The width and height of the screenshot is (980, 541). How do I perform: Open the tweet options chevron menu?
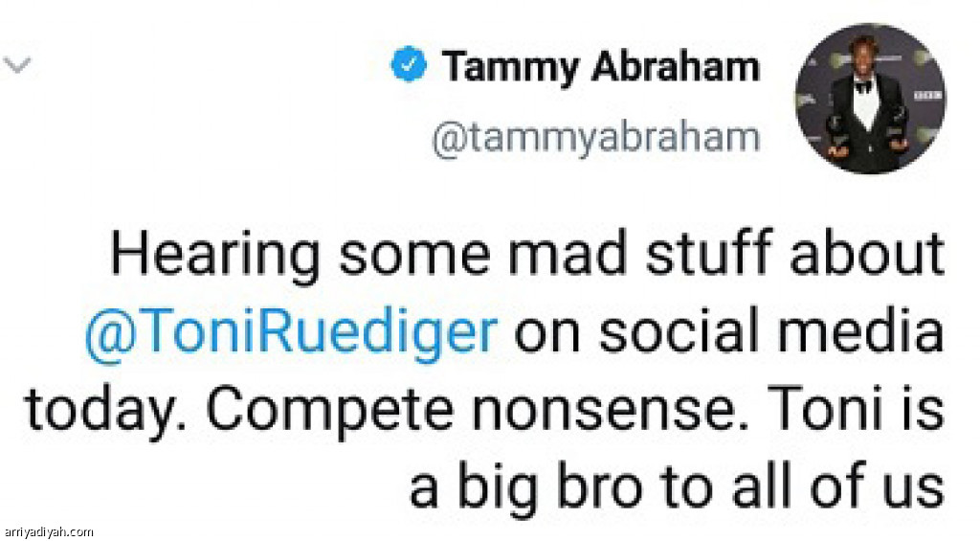(x=19, y=67)
